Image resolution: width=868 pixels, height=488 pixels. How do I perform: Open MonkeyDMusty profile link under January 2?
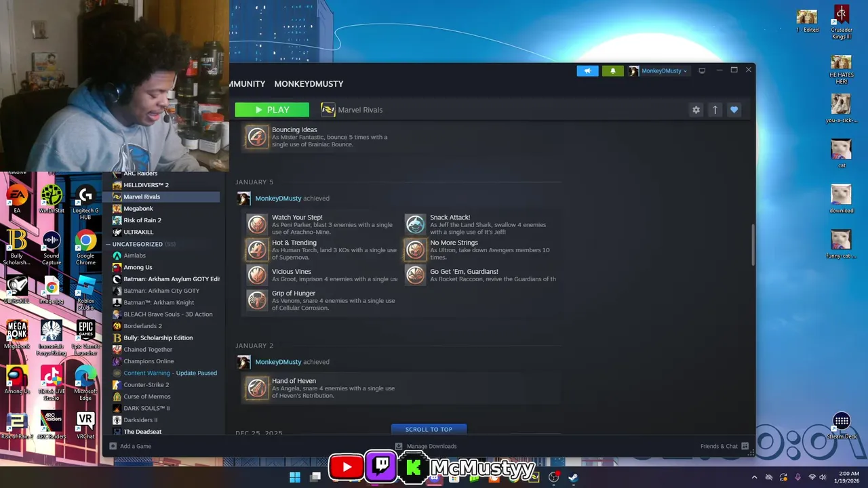pyautogui.click(x=278, y=362)
